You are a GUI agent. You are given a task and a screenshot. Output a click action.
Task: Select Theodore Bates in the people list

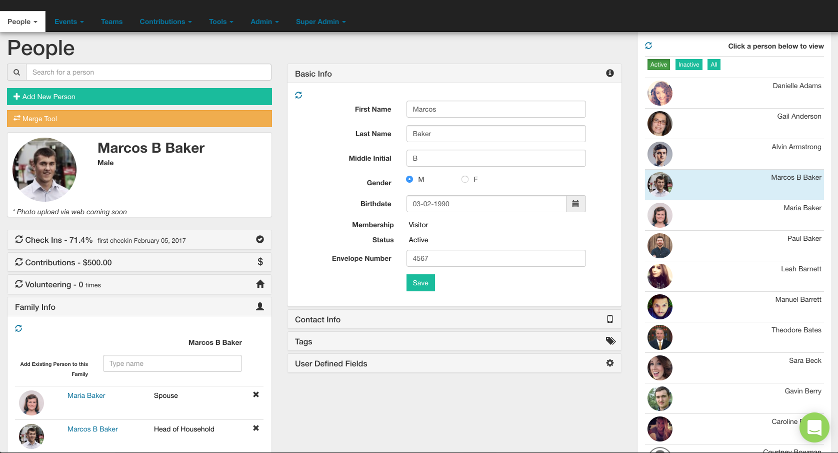point(734,338)
